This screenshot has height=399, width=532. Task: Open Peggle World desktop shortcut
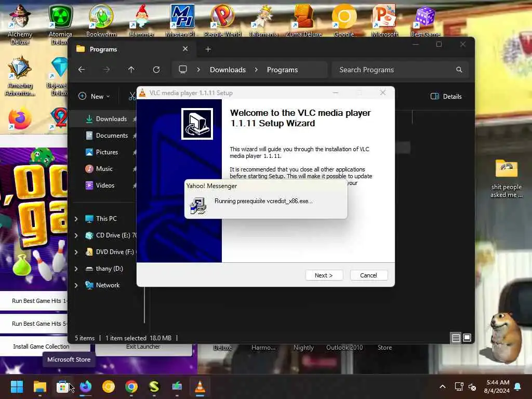pos(222,20)
